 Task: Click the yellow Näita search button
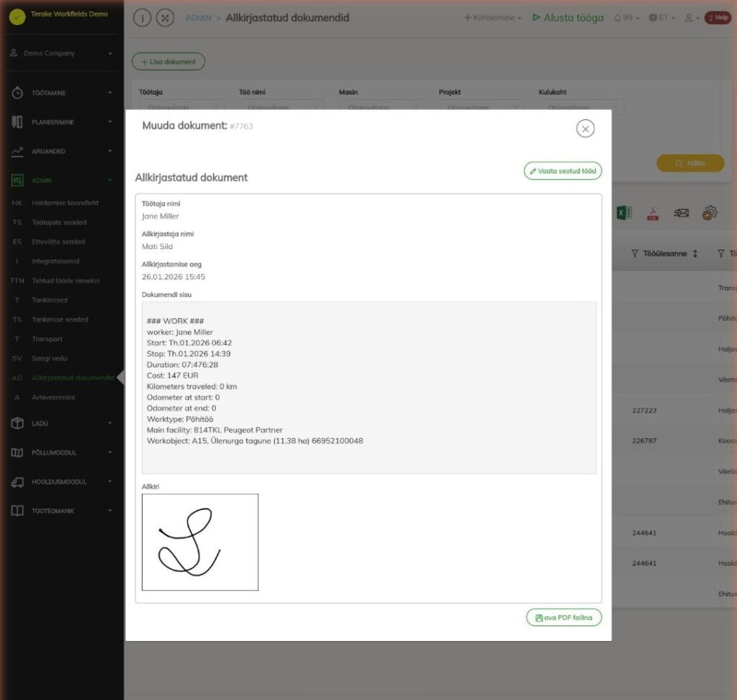tap(690, 163)
